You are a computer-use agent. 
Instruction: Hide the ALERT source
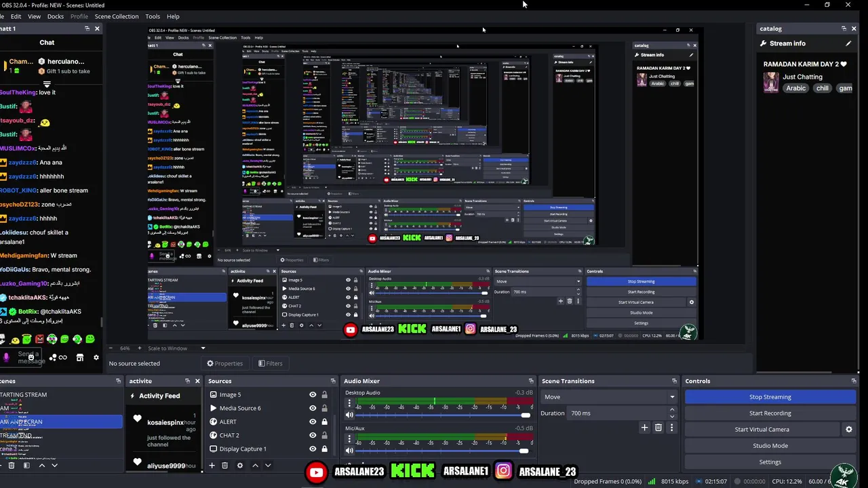click(x=313, y=422)
